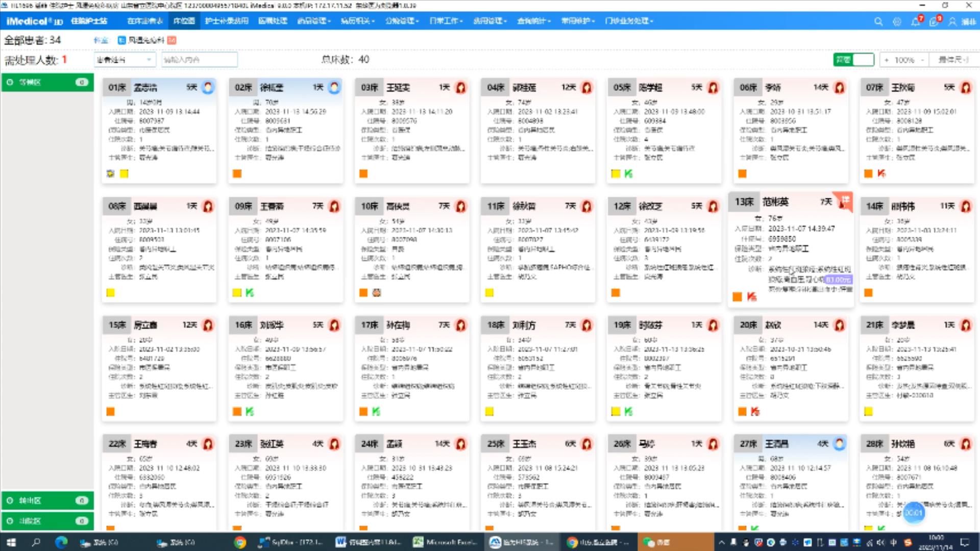
Task: Open Microsoft Edge from the taskbar
Action: [61, 542]
